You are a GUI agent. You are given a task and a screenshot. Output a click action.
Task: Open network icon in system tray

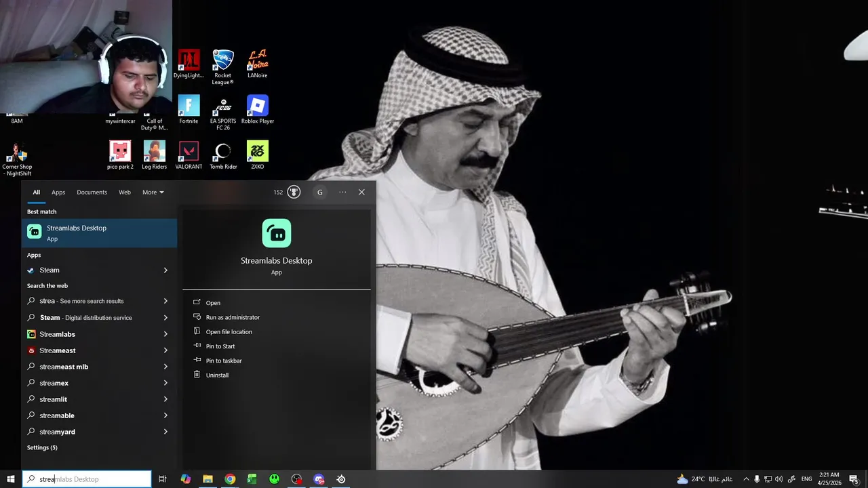(768, 479)
